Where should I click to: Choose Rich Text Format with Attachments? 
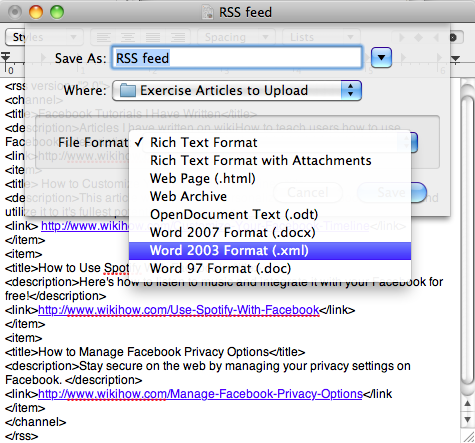click(270, 161)
